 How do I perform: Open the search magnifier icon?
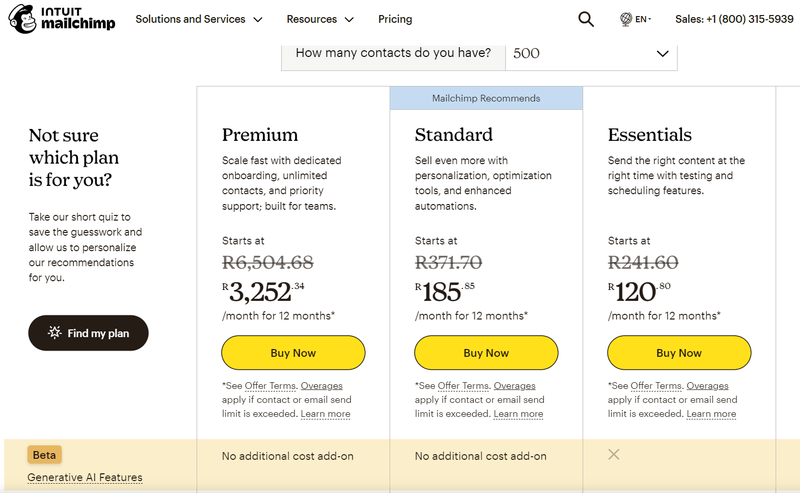(x=586, y=19)
